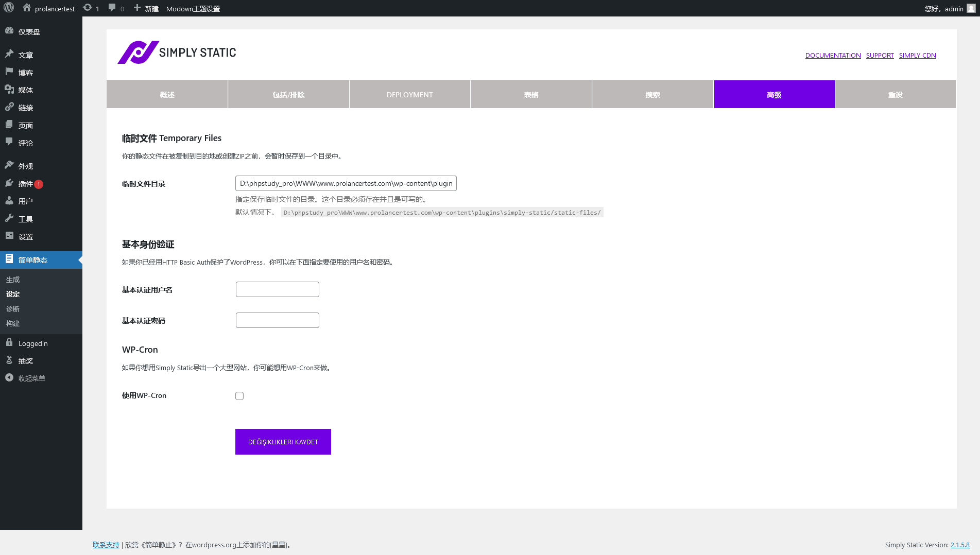Click the DEĞİŞİKLİKLERİ KAYDET save button
The height and width of the screenshot is (555, 980).
coord(283,442)
